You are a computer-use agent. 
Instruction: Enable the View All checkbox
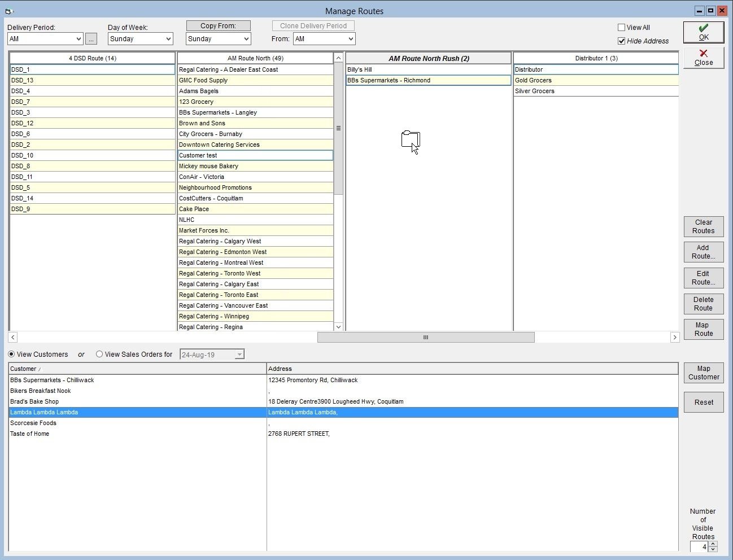pos(621,27)
